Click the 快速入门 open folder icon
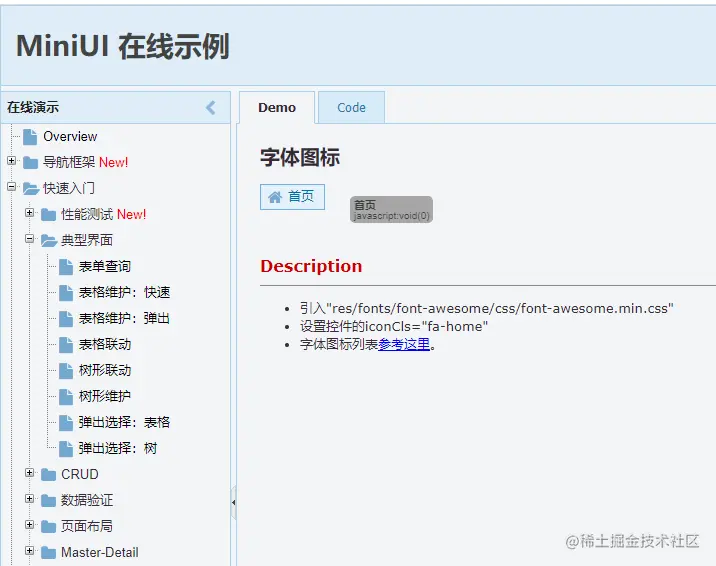716x566 pixels. (x=31, y=189)
